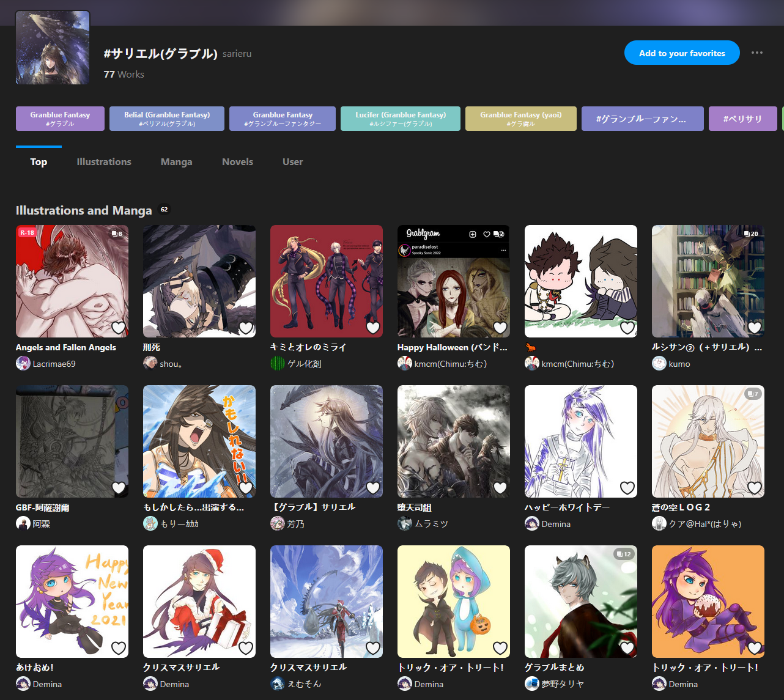Open クア@Hal* user avatar
This screenshot has height=700, width=784.
click(659, 524)
